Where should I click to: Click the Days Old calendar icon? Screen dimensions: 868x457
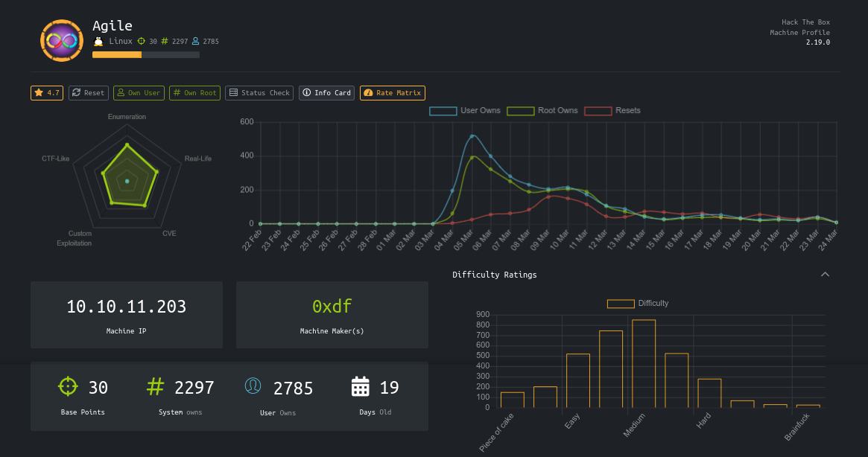(361, 387)
